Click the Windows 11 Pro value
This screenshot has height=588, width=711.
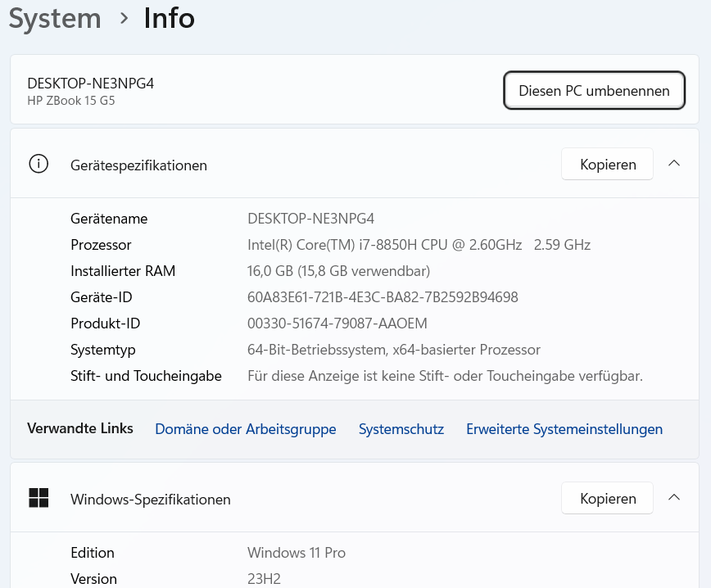(296, 553)
